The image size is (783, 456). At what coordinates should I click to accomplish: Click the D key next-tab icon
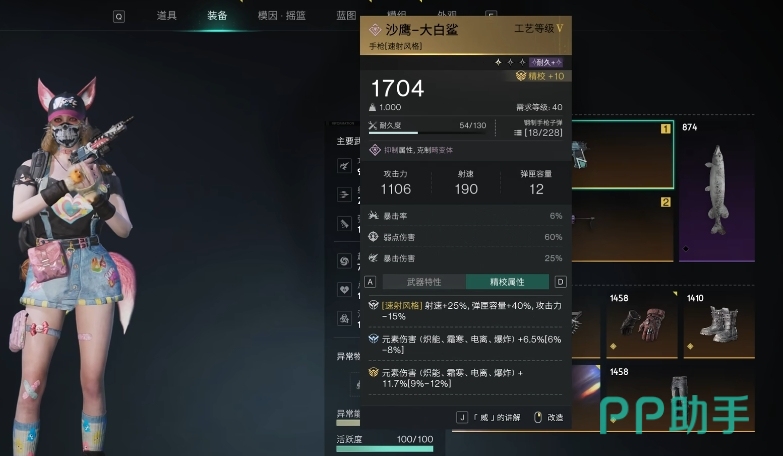click(560, 282)
